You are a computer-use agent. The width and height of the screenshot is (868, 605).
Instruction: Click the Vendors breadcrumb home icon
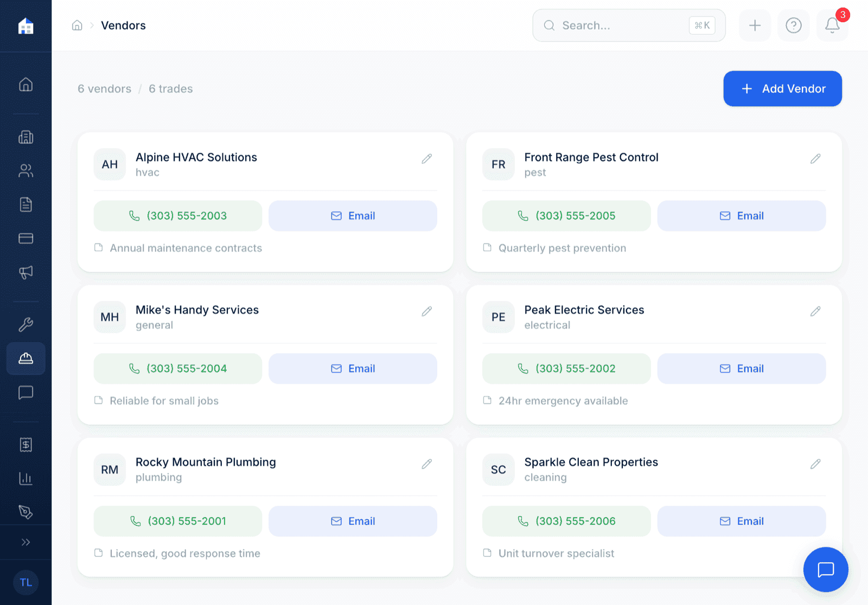point(77,25)
